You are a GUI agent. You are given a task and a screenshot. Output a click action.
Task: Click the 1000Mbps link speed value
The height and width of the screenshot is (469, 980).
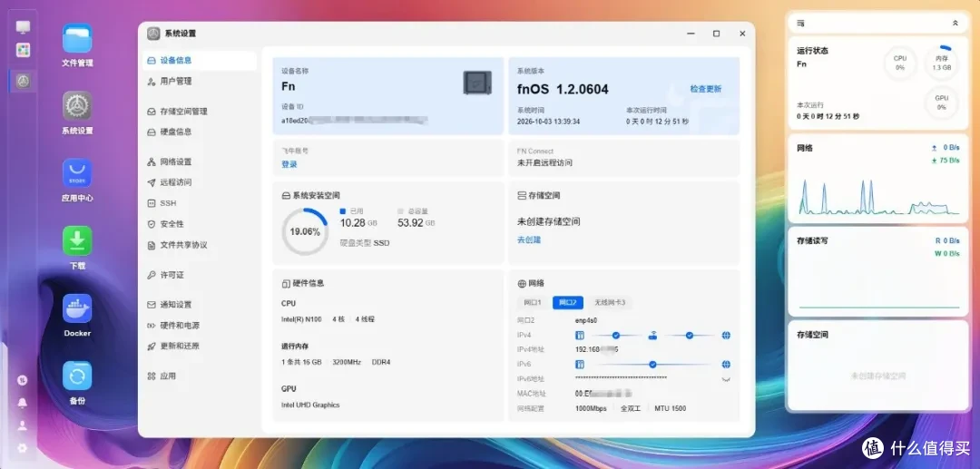tap(591, 408)
